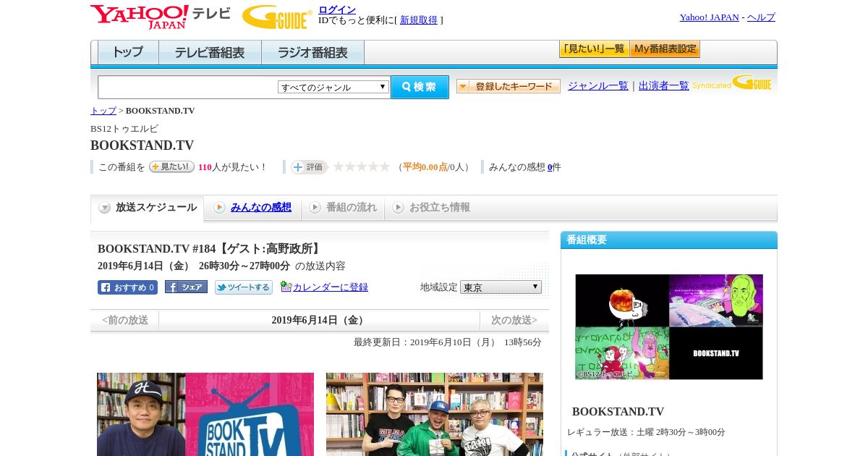Click 「見たい!」一覧 button
This screenshot has height=456, width=868.
[x=594, y=49]
